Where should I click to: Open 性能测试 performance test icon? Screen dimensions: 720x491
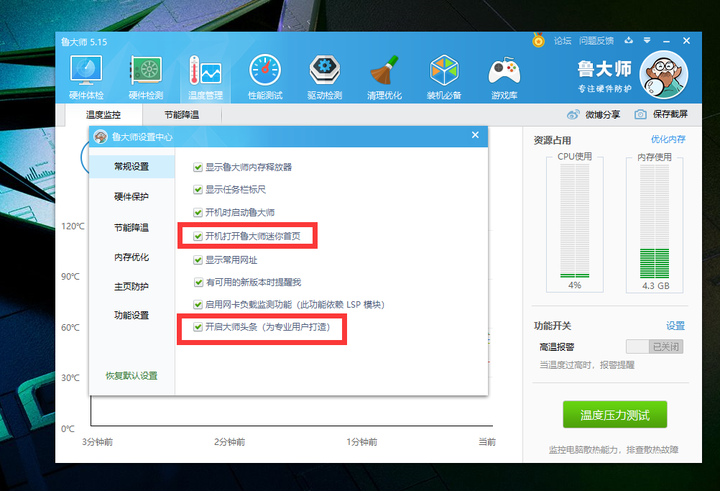click(265, 76)
